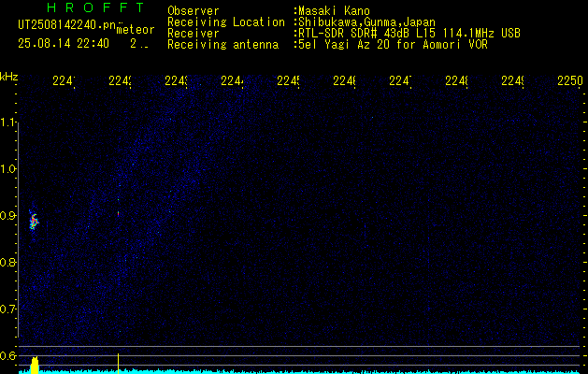Click the Receiver label

194,34
